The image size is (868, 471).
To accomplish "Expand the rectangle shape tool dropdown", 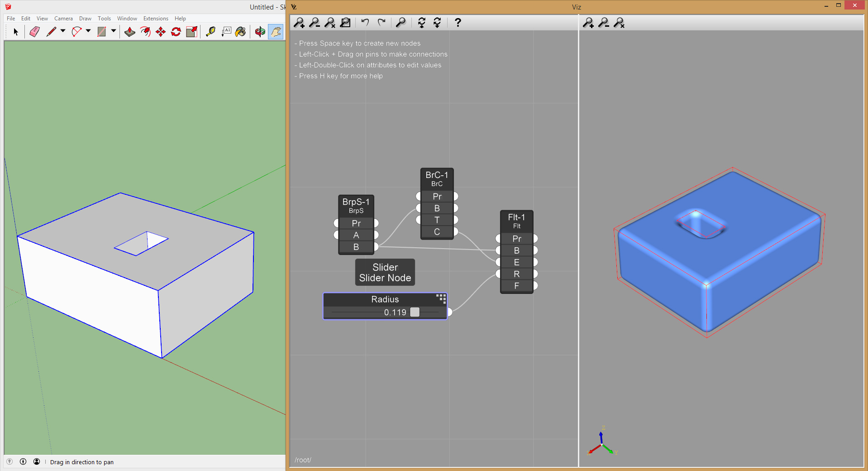I will (x=114, y=31).
